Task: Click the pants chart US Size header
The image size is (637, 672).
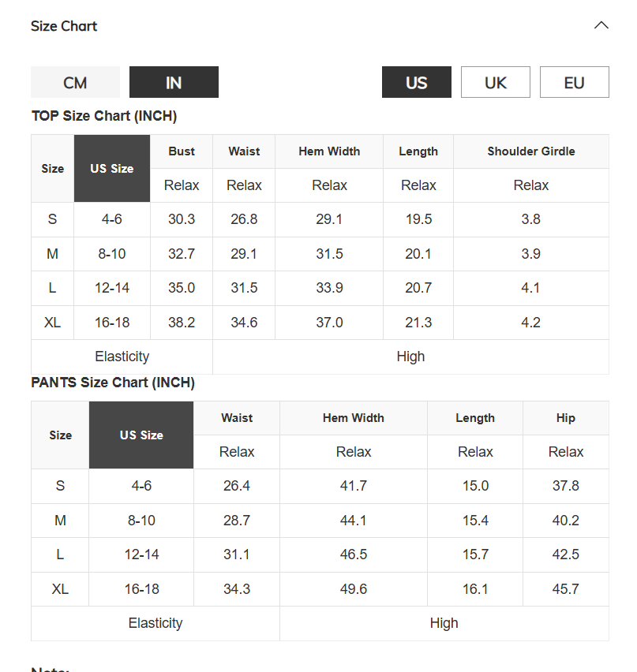Action: click(141, 435)
